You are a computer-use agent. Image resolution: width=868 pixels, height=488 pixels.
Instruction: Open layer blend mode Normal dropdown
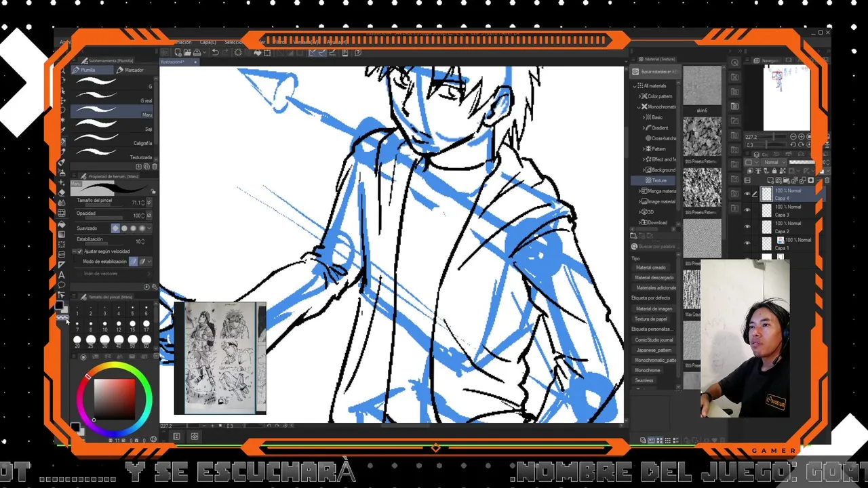pos(774,162)
